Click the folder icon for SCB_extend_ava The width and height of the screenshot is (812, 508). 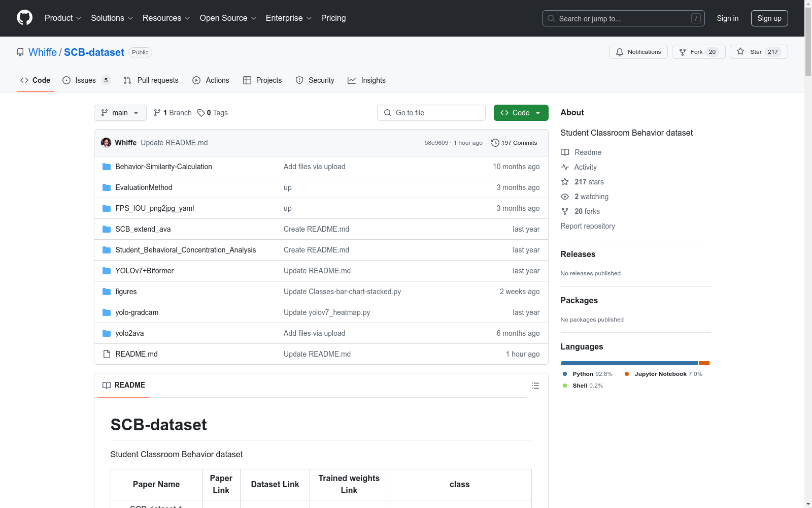pyautogui.click(x=107, y=229)
